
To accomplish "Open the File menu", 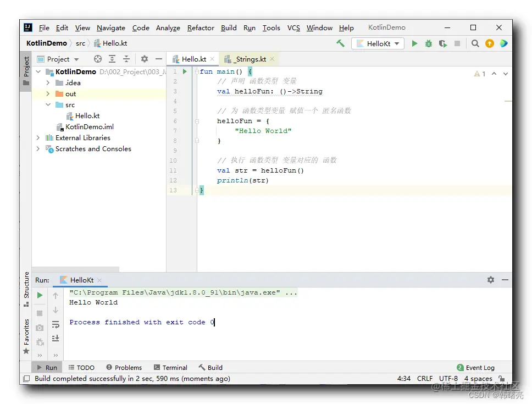I will click(44, 28).
